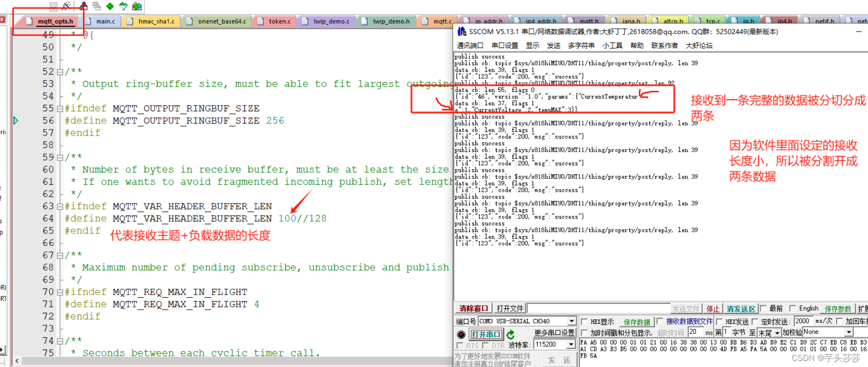The height and width of the screenshot is (367, 868).
Task: Click the 打开文件 button
Action: coord(510,308)
